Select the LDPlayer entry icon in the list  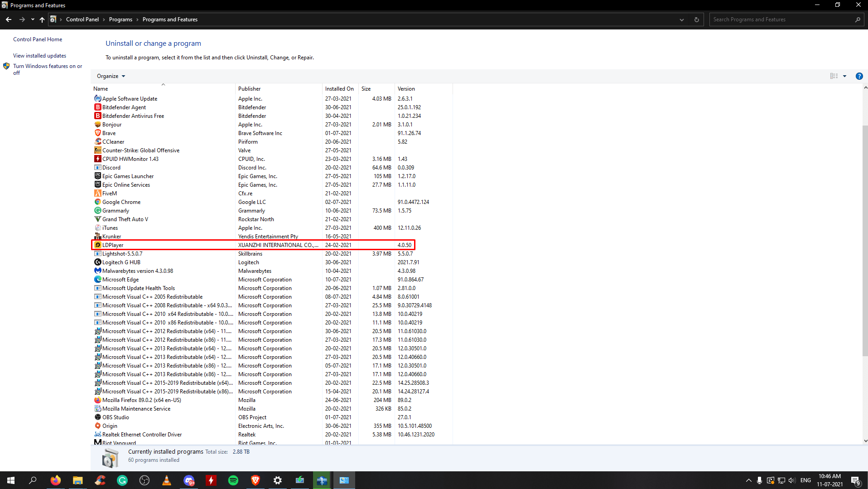(98, 245)
